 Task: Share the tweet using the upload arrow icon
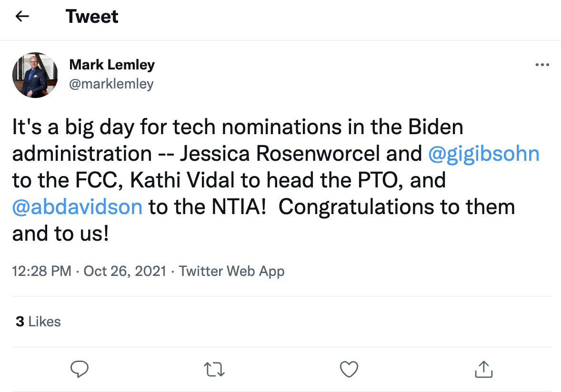(x=483, y=369)
